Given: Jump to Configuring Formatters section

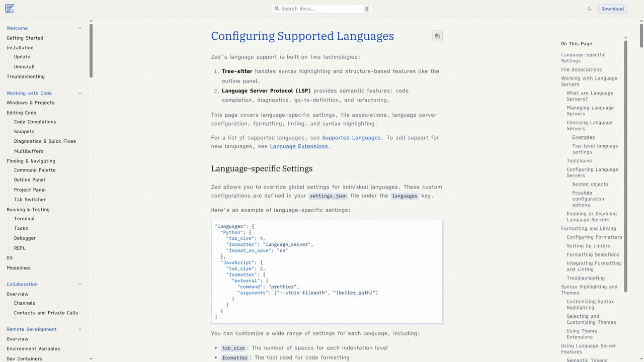Looking at the screenshot, I should point(594,237).
